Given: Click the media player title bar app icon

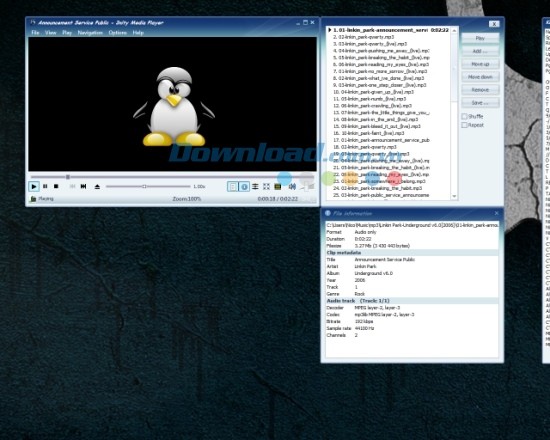Looking at the screenshot, I should 33,22.
